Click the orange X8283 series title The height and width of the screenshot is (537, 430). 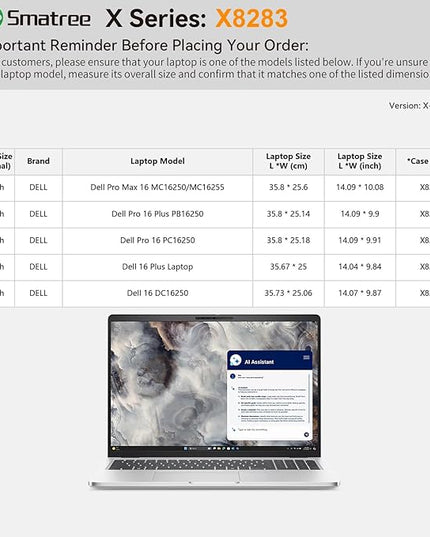[252, 18]
